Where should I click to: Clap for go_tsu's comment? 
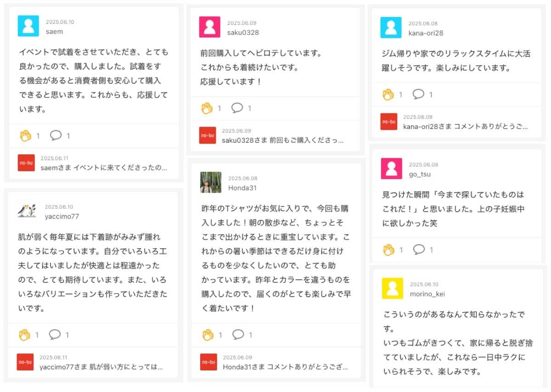pyautogui.click(x=389, y=250)
